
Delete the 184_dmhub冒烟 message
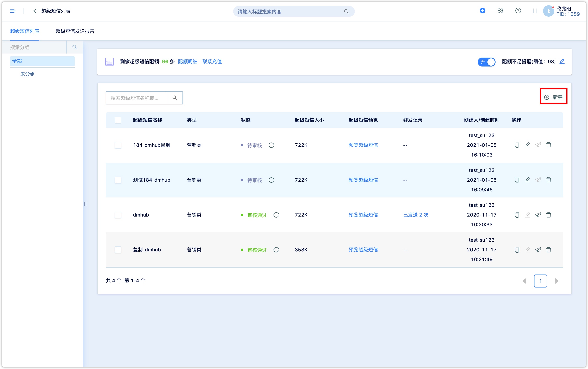tap(548, 145)
